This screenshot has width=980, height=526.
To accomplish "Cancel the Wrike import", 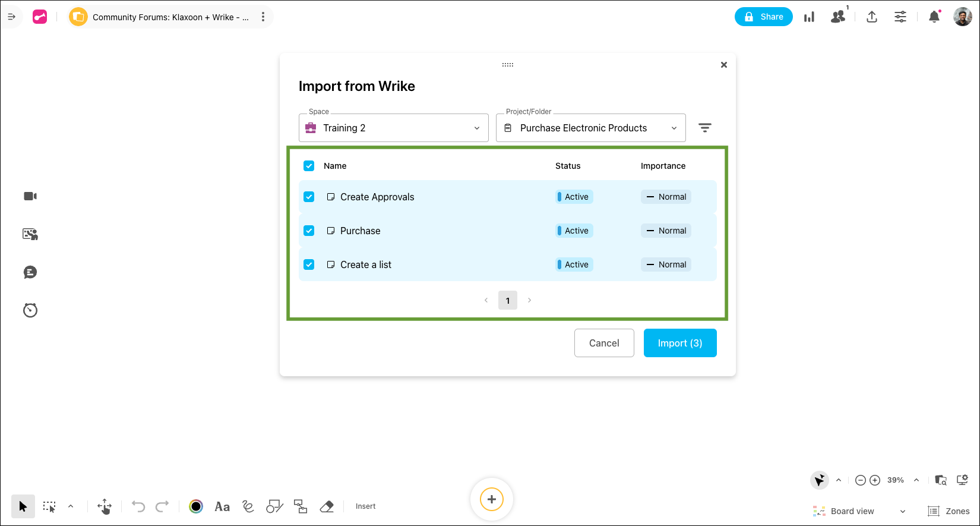I will point(604,343).
